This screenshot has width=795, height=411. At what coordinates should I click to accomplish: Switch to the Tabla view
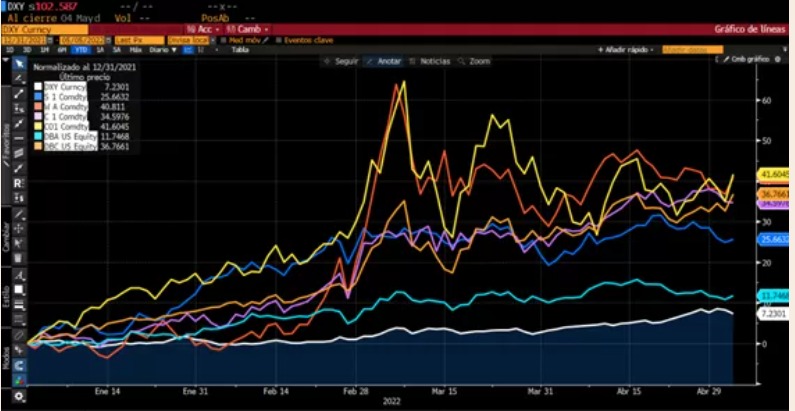[240, 49]
